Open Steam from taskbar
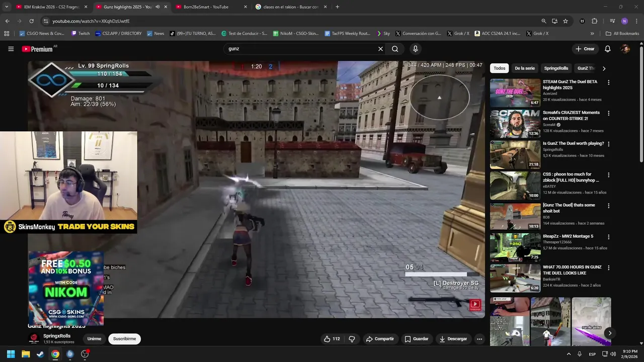 [40, 354]
